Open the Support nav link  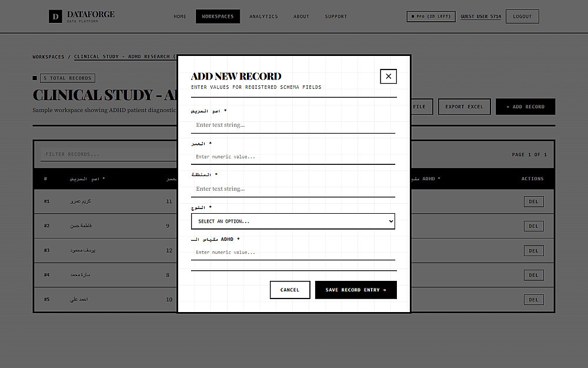pyautogui.click(x=336, y=16)
